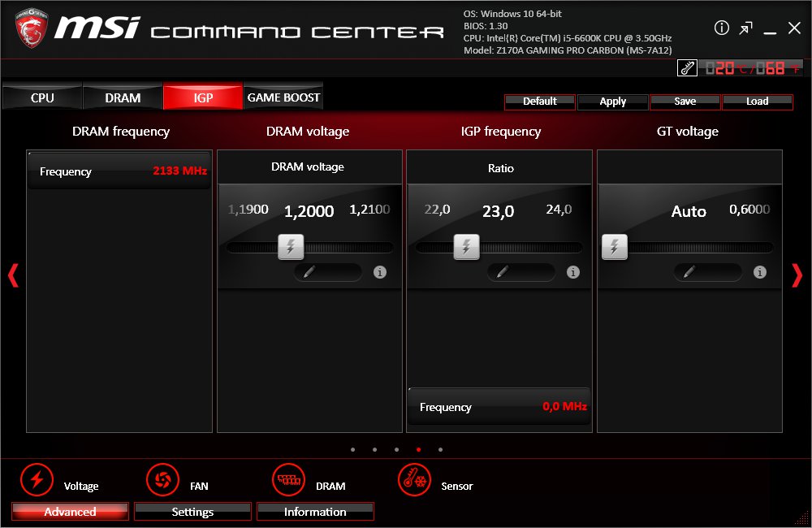
Task: Show info for IGP ratio
Action: point(572,272)
